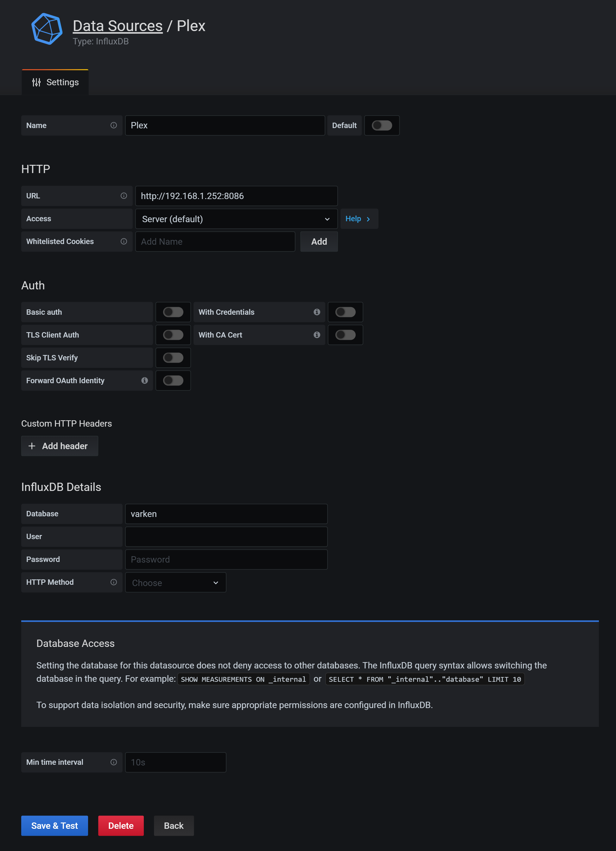Select the Settings tab

click(55, 82)
